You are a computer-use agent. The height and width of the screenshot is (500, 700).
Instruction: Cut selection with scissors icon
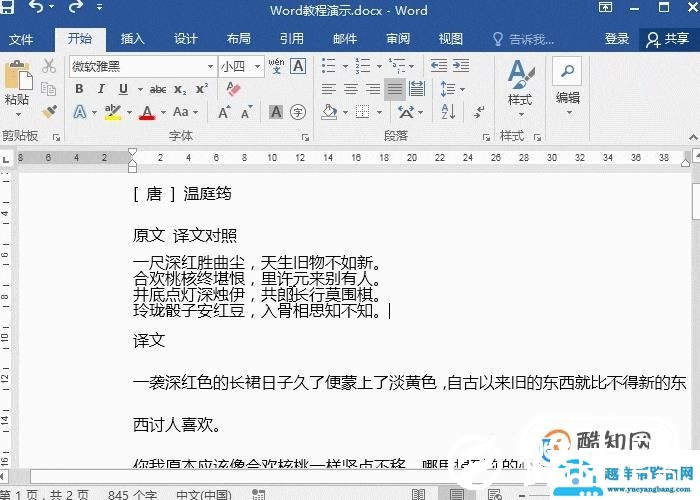click(49, 66)
